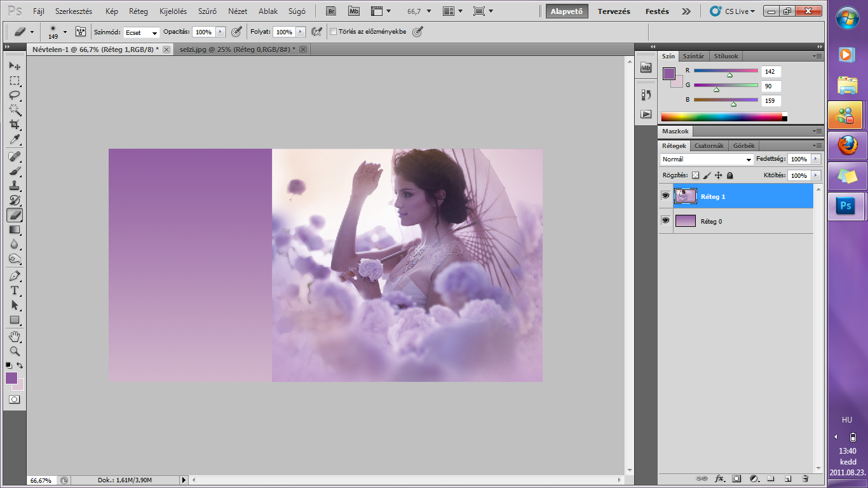
Task: Switch to the Csatornák tab
Action: tap(709, 146)
